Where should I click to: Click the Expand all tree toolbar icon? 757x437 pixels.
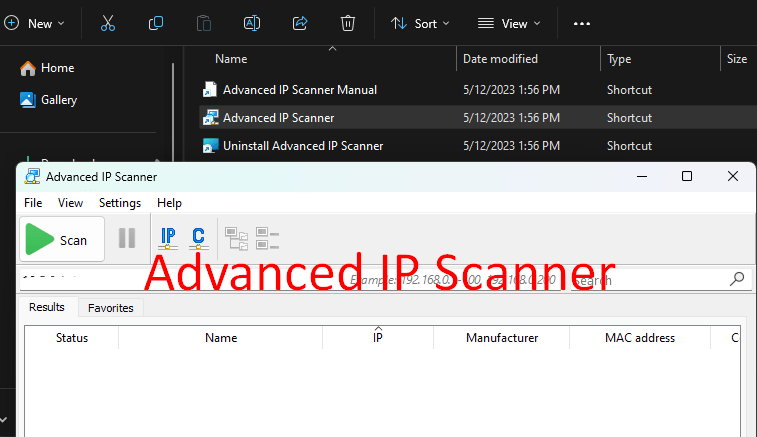pyautogui.click(x=237, y=239)
